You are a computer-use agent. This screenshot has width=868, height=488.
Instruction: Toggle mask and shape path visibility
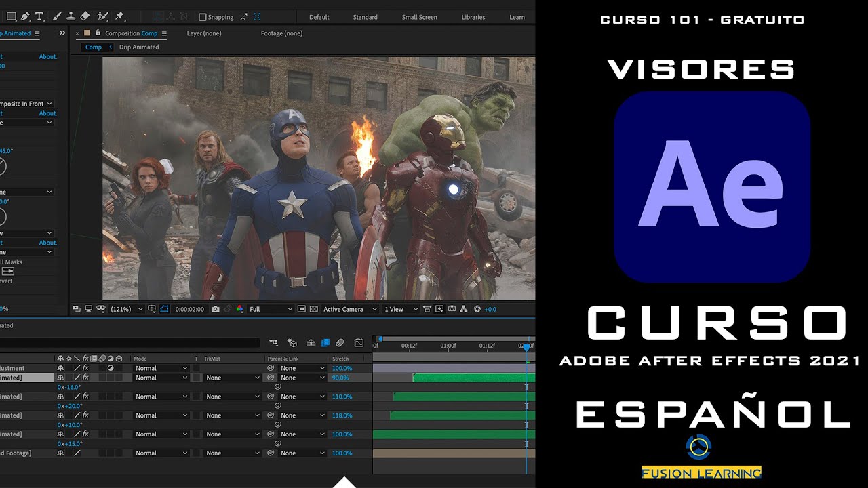(164, 309)
